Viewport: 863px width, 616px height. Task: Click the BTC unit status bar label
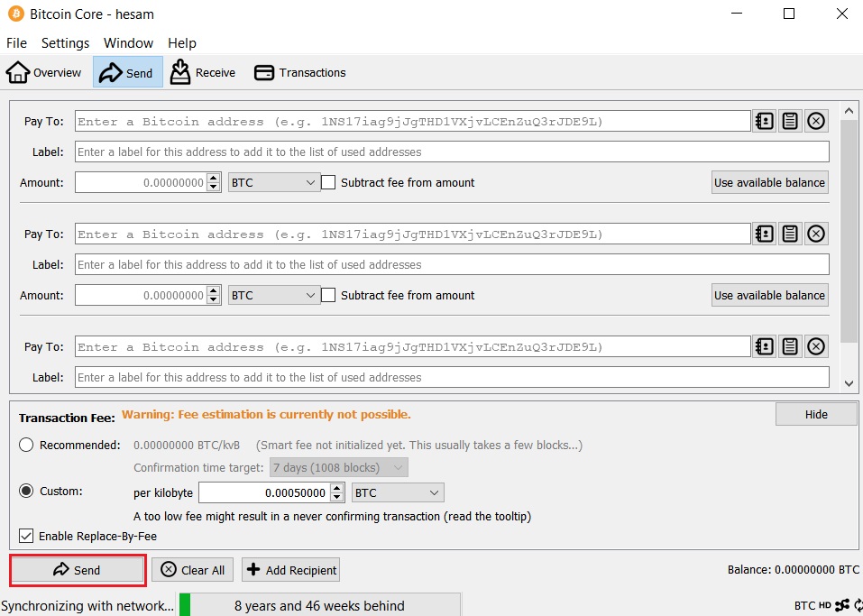pos(804,605)
